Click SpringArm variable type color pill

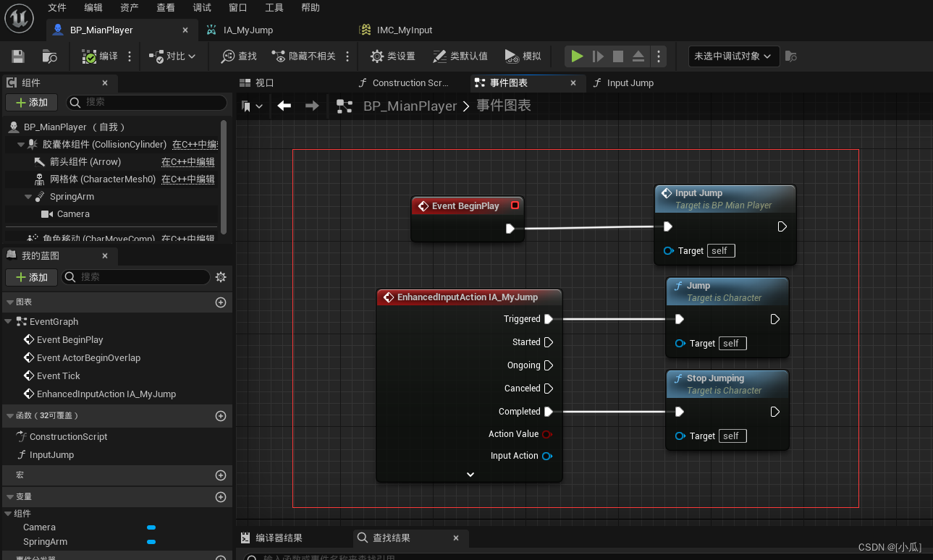tap(151, 542)
